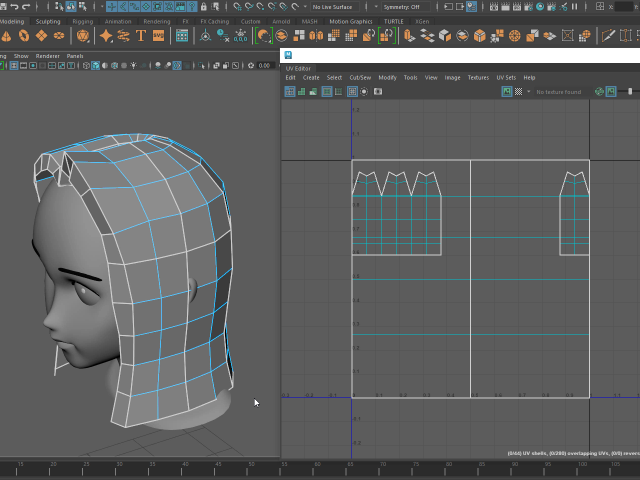Open the Renderer viewport menu

[x=47, y=56]
